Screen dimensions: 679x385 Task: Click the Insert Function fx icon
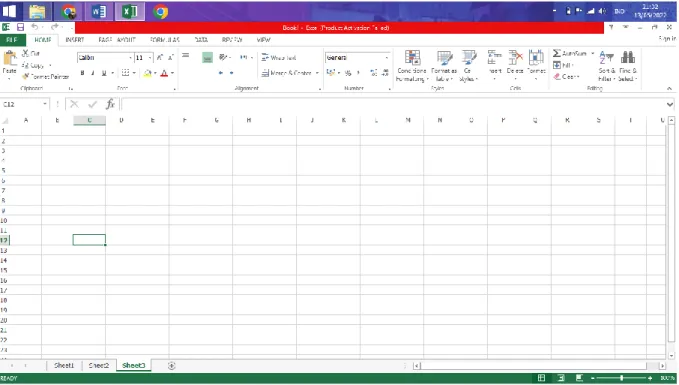[110, 104]
